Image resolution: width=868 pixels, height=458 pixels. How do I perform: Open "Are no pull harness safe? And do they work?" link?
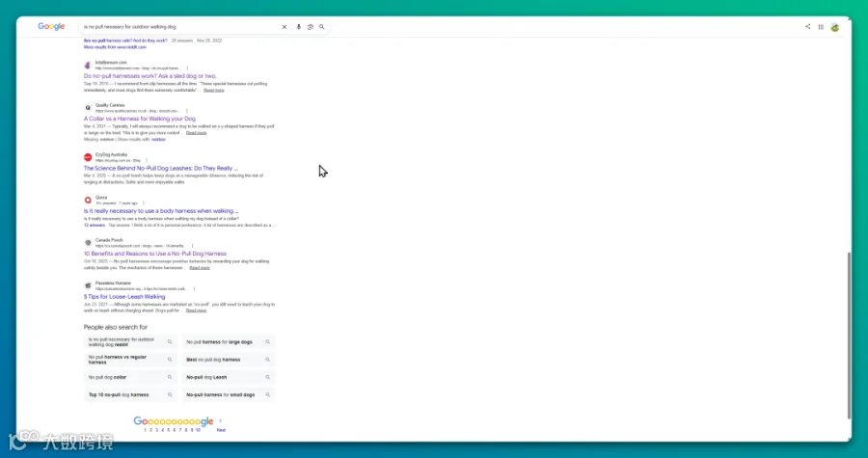pyautogui.click(x=125, y=40)
